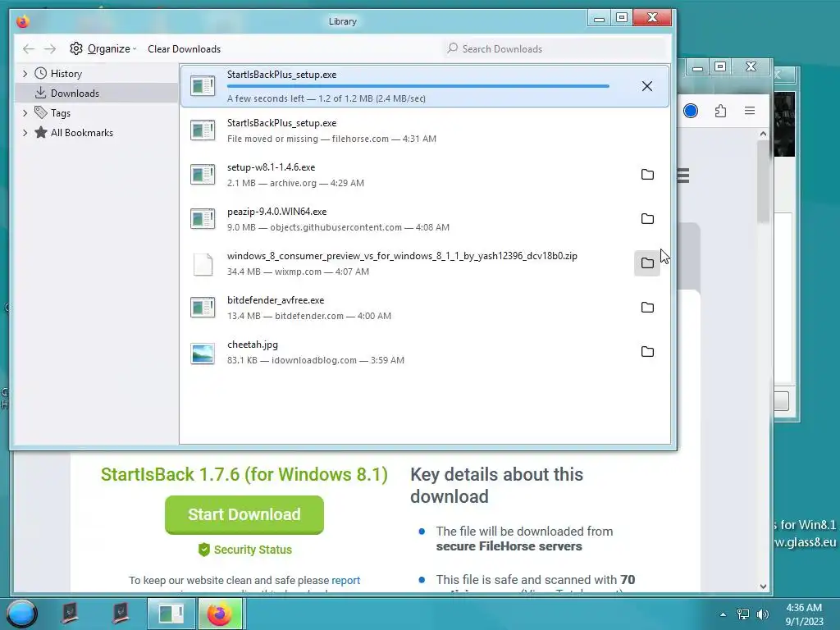Expand the All Bookmarks tree node
The height and width of the screenshot is (630, 840).
(25, 133)
